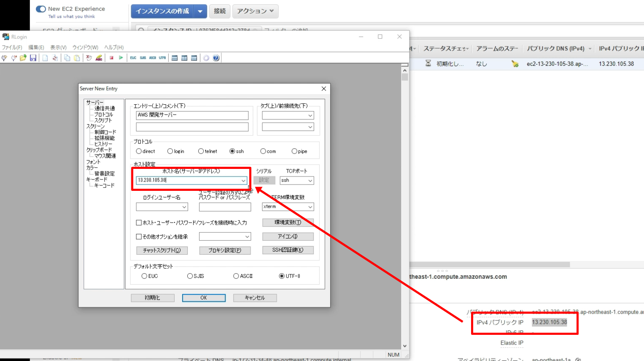Click the save floppy disk toolbar icon
The width and height of the screenshot is (644, 361).
[x=33, y=58]
